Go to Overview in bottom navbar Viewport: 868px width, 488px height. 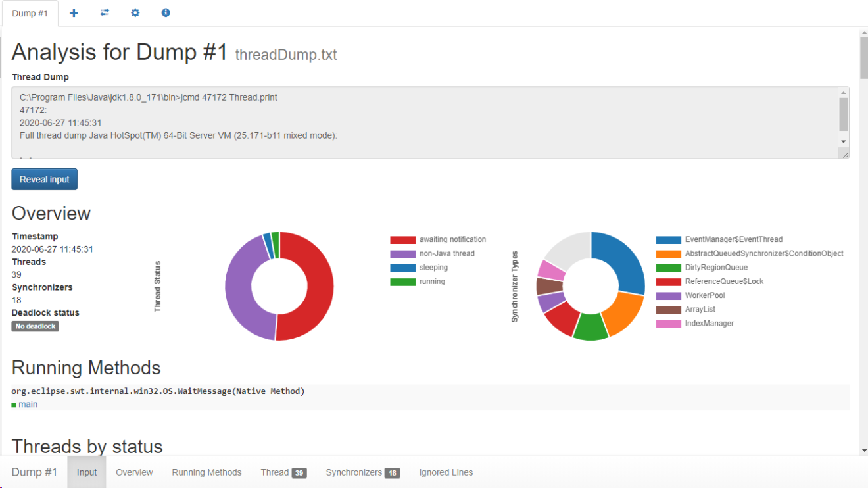pyautogui.click(x=134, y=472)
